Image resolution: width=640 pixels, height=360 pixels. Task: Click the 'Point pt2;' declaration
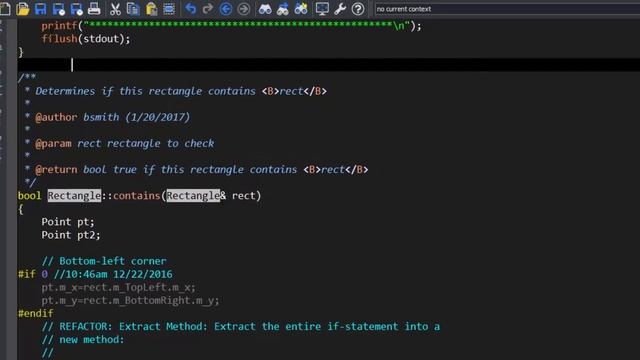(71, 235)
